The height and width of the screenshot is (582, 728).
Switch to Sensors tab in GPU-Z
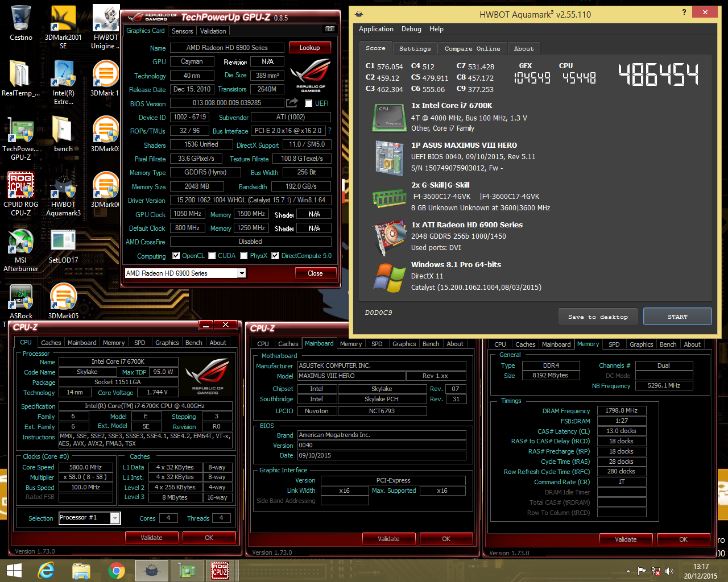[183, 31]
